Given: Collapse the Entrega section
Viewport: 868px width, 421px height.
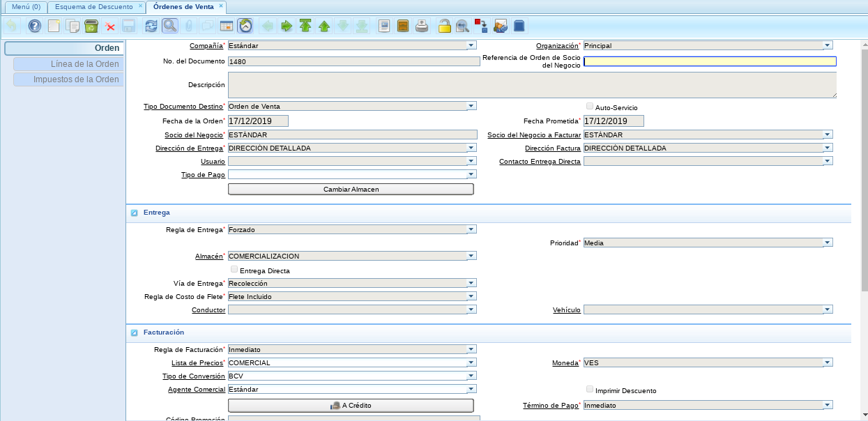Looking at the screenshot, I should (134, 213).
